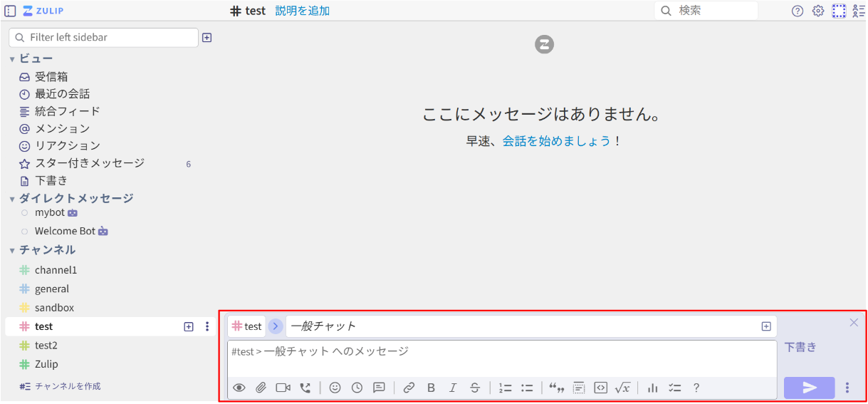This screenshot has height=404, width=868.
Task: Open send options three-dot menu
Action: 847,388
